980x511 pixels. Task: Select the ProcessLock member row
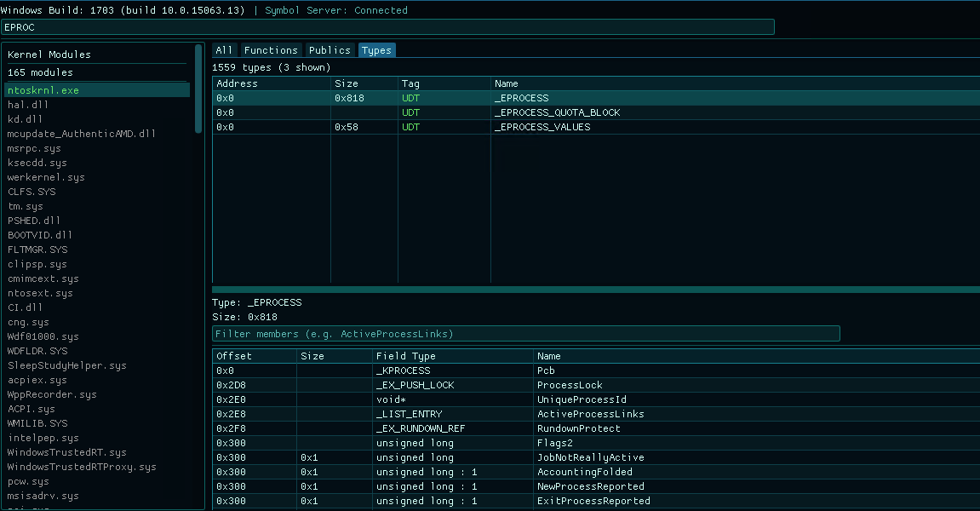click(596, 385)
